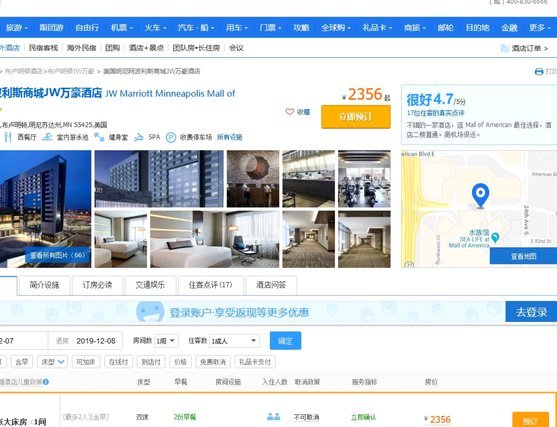Open the 汽车·船 menu dropdown
Screen dimensions: 557x427
coord(196,28)
